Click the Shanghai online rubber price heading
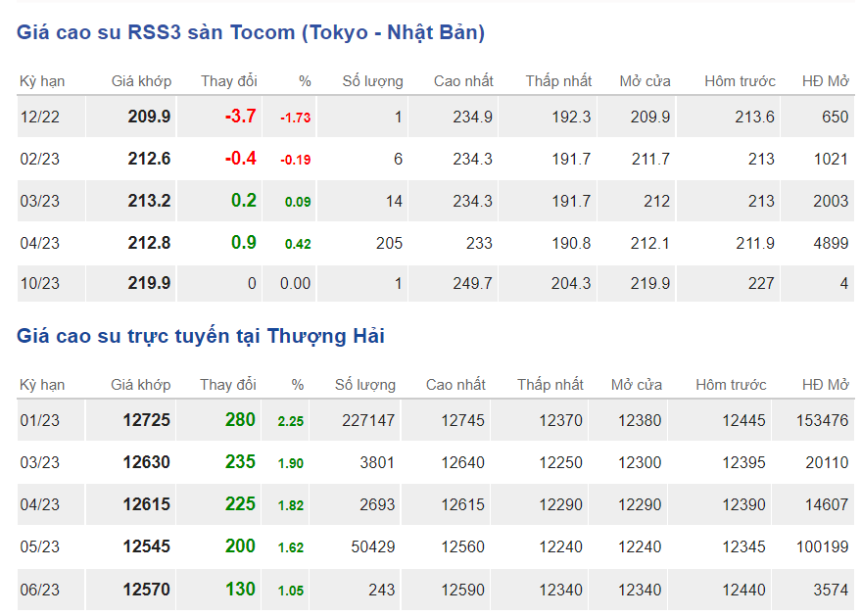 coord(201,336)
